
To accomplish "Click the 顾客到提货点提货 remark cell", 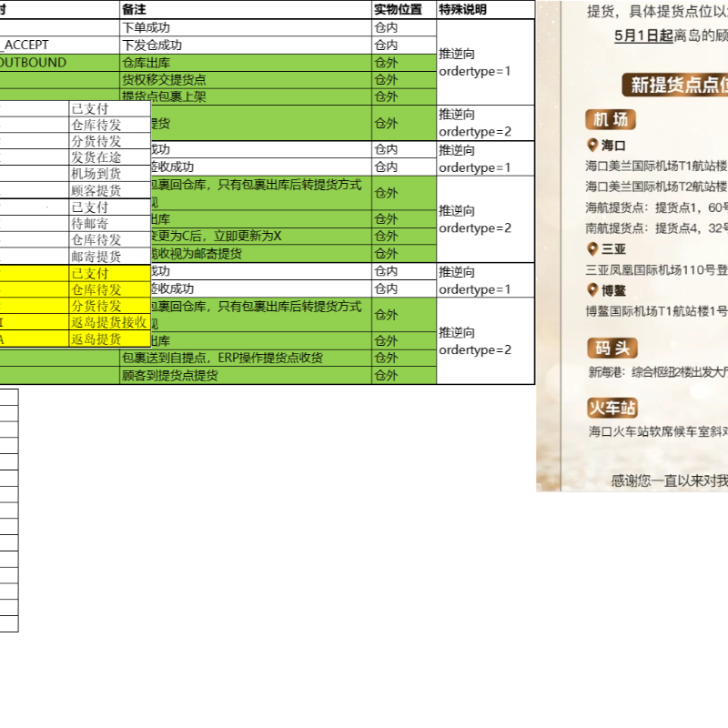I will pyautogui.click(x=246, y=375).
